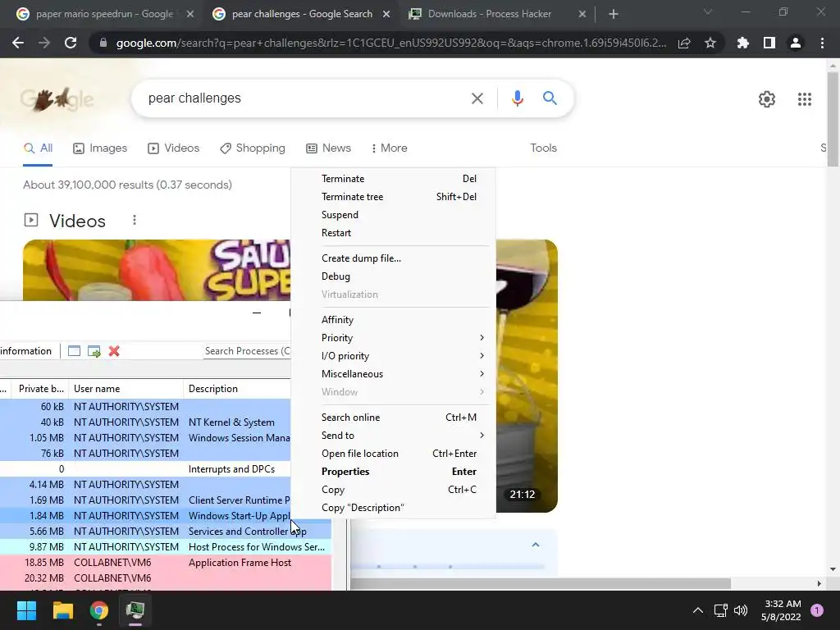Reload the Google search page
This screenshot has width=840, height=630.
(71, 43)
